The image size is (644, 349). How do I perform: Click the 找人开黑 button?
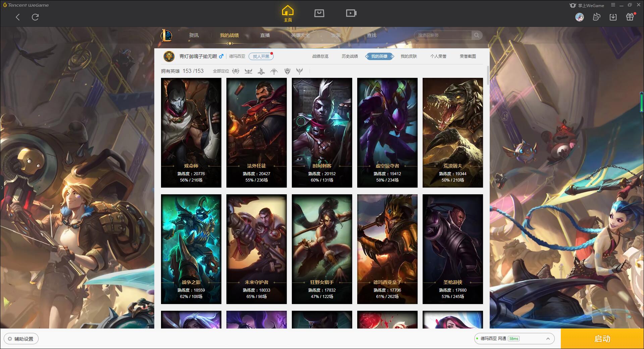[261, 56]
